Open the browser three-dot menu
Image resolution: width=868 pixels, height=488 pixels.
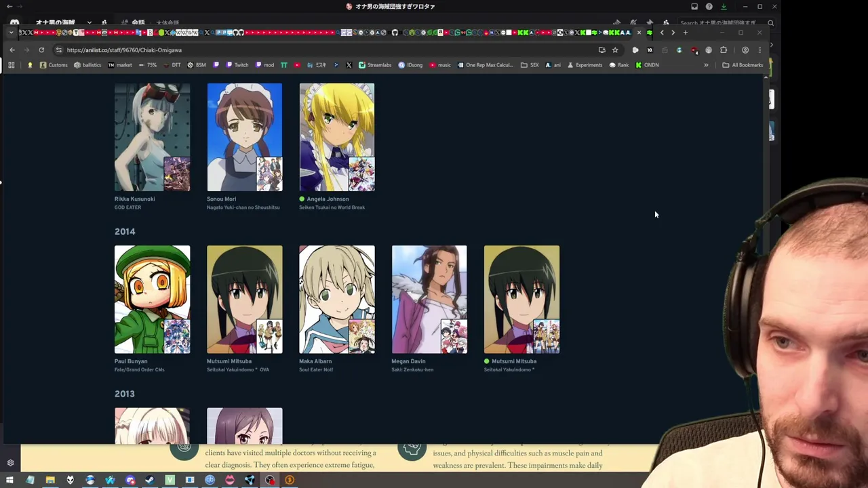pyautogui.click(x=760, y=50)
